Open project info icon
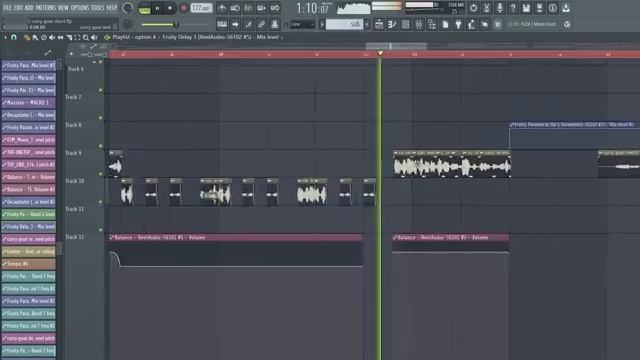The image size is (640, 360). [x=553, y=8]
